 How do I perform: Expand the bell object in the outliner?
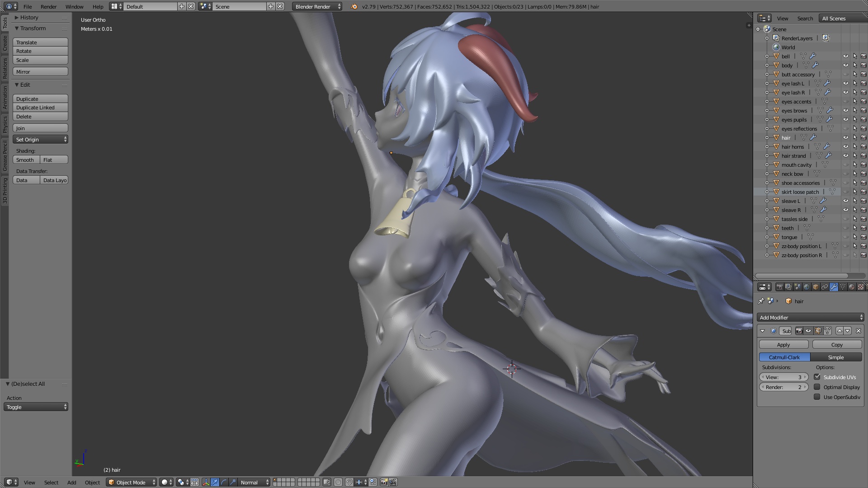(767, 56)
